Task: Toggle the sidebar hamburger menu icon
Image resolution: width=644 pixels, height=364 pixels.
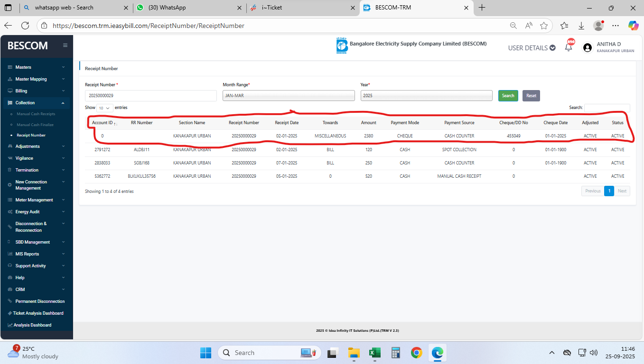Action: (65, 45)
